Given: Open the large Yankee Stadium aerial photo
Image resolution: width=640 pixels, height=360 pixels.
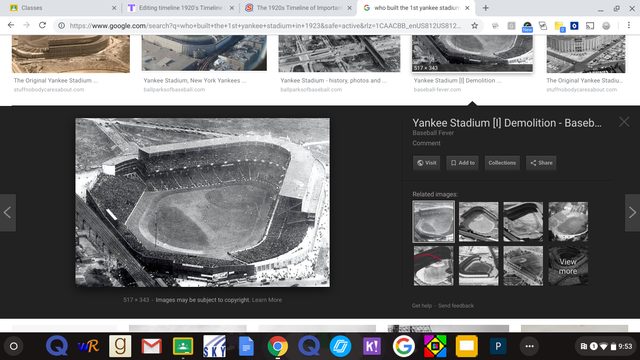Looking at the screenshot, I should [202, 202].
